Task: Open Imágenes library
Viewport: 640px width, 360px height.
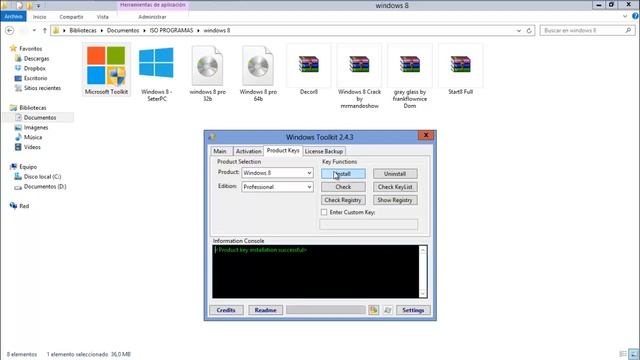Action: [31, 127]
